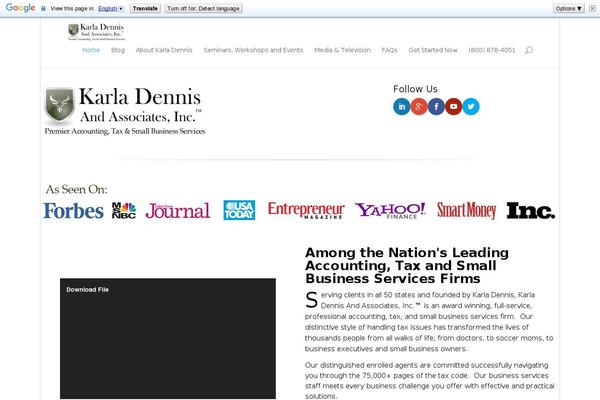Click the Inc. logo
The image size is (600, 400).
pyautogui.click(x=531, y=211)
